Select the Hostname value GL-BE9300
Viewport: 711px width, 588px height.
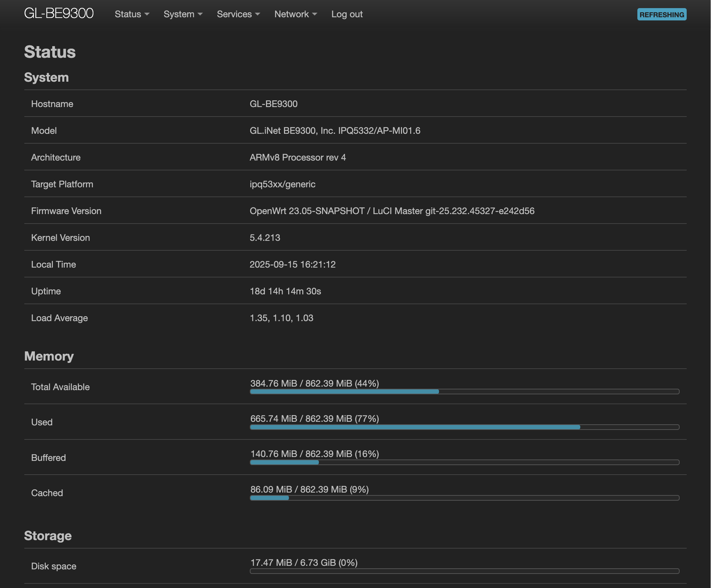[273, 104]
